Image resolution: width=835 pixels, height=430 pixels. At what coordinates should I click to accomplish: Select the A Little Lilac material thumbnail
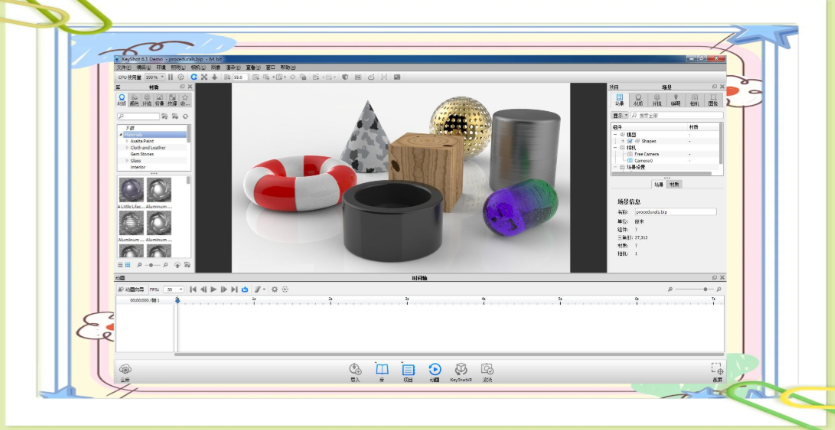[131, 190]
